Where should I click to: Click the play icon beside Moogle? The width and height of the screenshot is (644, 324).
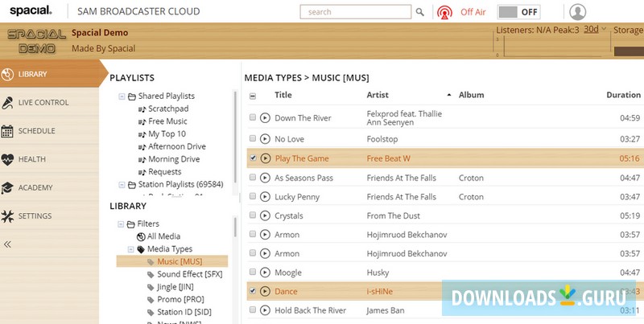[x=265, y=273]
